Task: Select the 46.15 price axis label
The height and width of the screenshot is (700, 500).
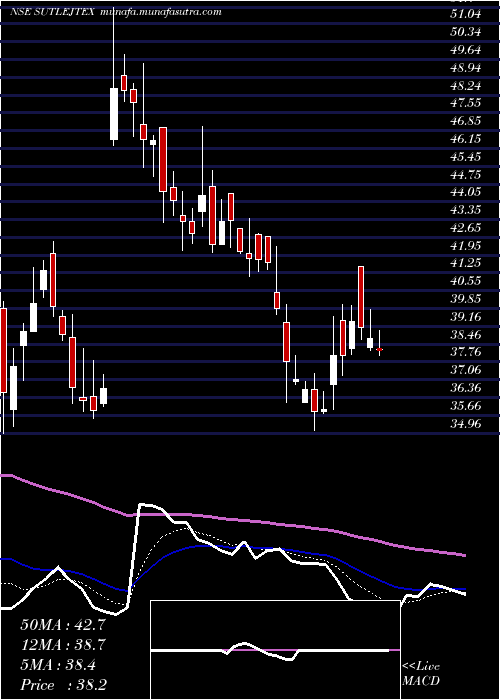Action: (466, 139)
